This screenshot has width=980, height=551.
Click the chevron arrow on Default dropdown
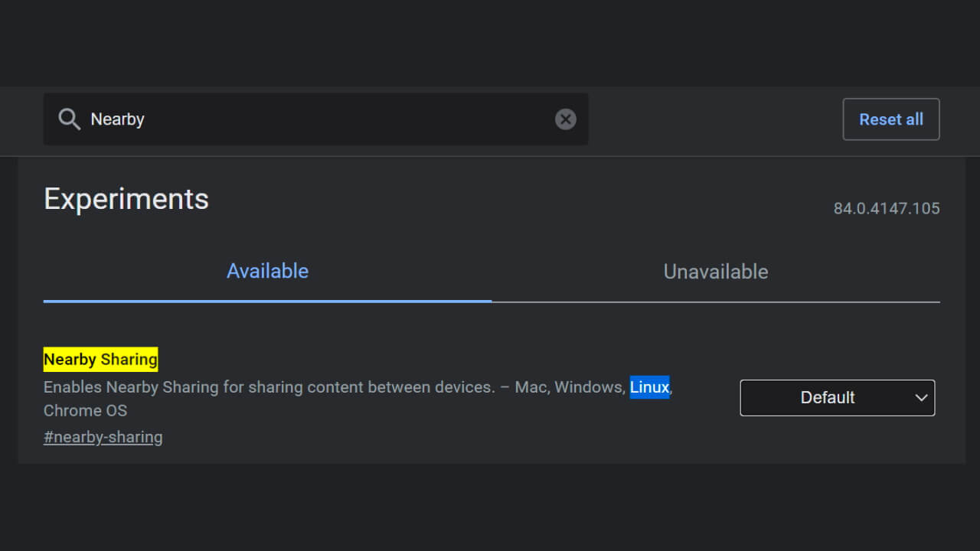click(921, 398)
